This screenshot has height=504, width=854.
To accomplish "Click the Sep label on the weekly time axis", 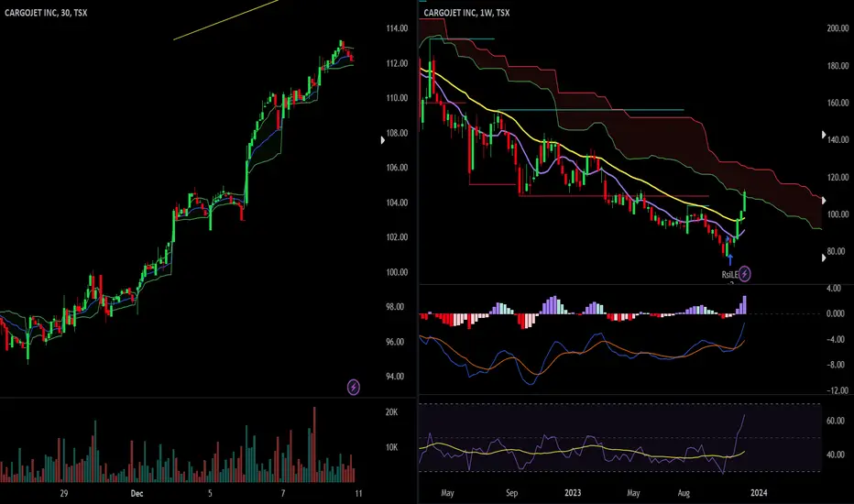I will (x=511, y=493).
